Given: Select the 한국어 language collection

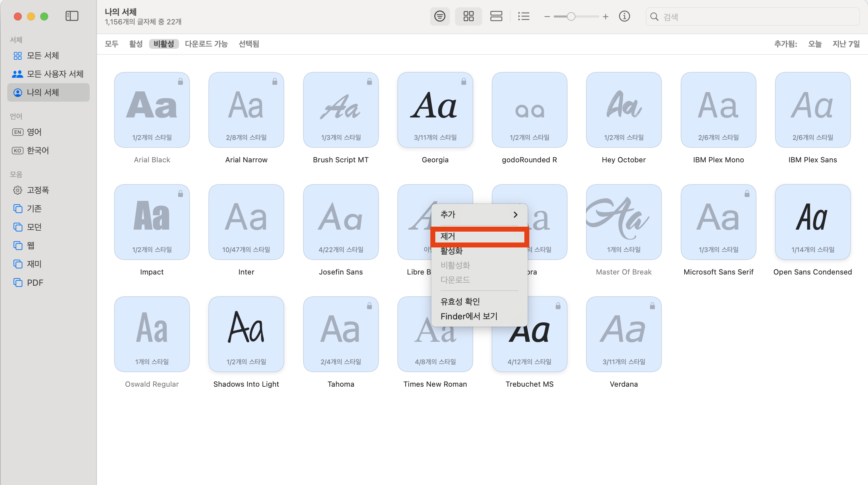Looking at the screenshot, I should pos(38,151).
